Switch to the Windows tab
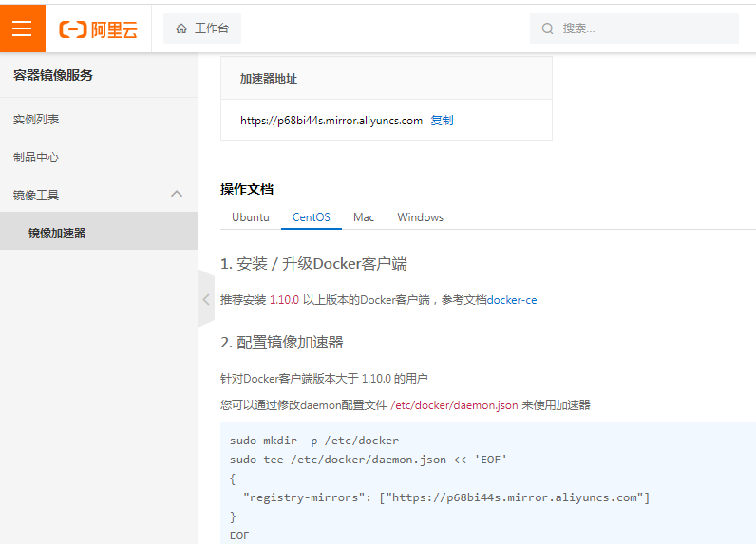 (420, 217)
